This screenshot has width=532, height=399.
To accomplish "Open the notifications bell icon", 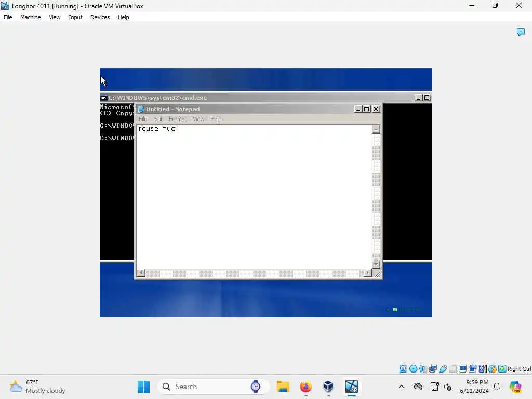I will pos(497,387).
